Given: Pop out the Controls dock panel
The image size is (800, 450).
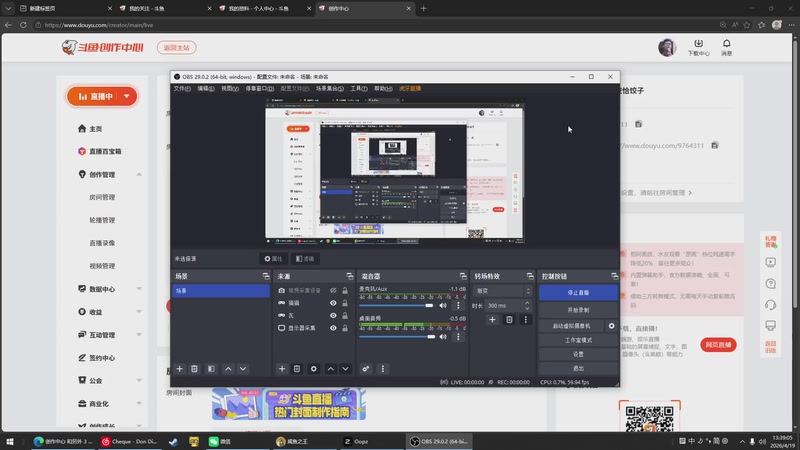Looking at the screenshot, I should tap(614, 276).
